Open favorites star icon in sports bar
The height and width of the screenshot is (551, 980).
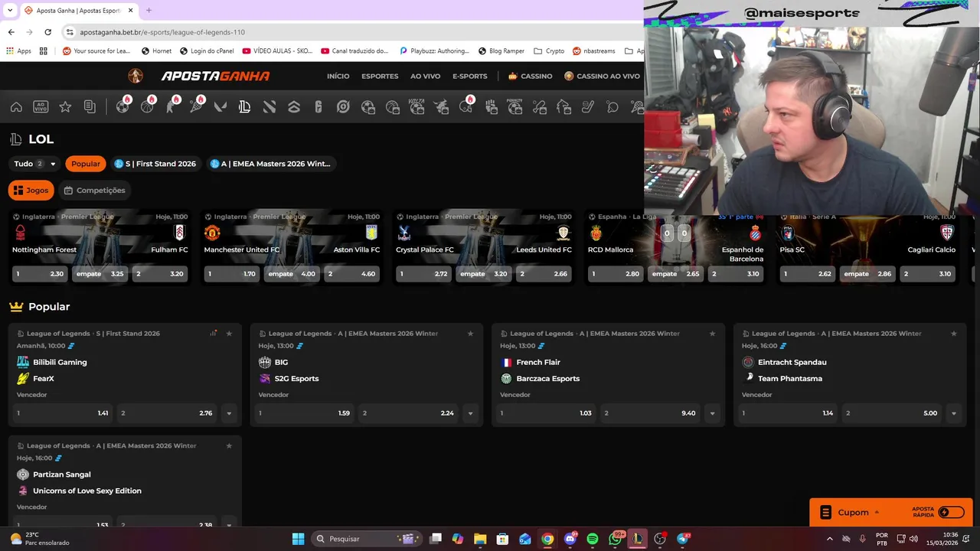(x=65, y=107)
